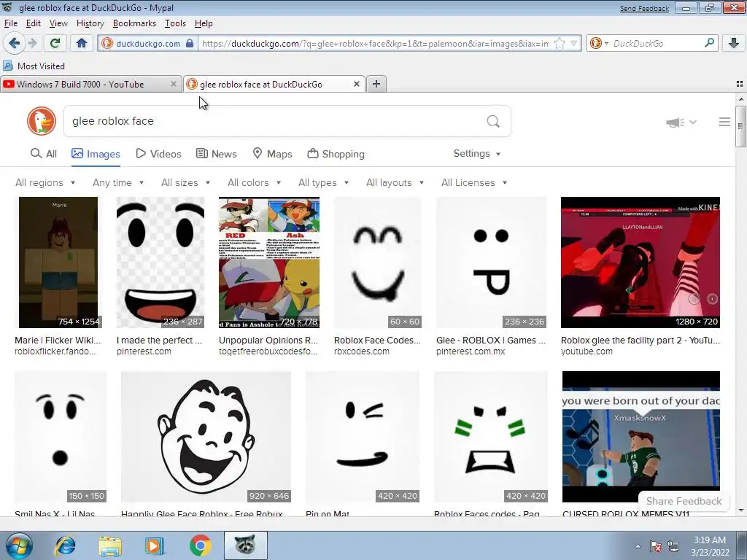Open the winking face Pin on Mat image
The width and height of the screenshot is (747, 560).
point(363,437)
